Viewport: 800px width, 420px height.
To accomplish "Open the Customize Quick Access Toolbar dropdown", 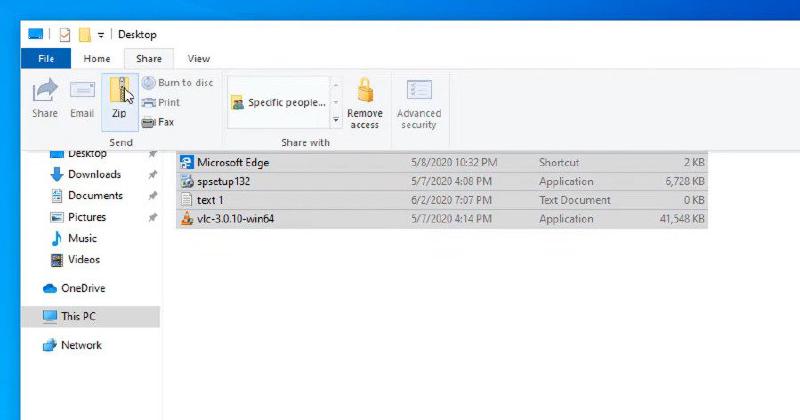I will [x=101, y=35].
